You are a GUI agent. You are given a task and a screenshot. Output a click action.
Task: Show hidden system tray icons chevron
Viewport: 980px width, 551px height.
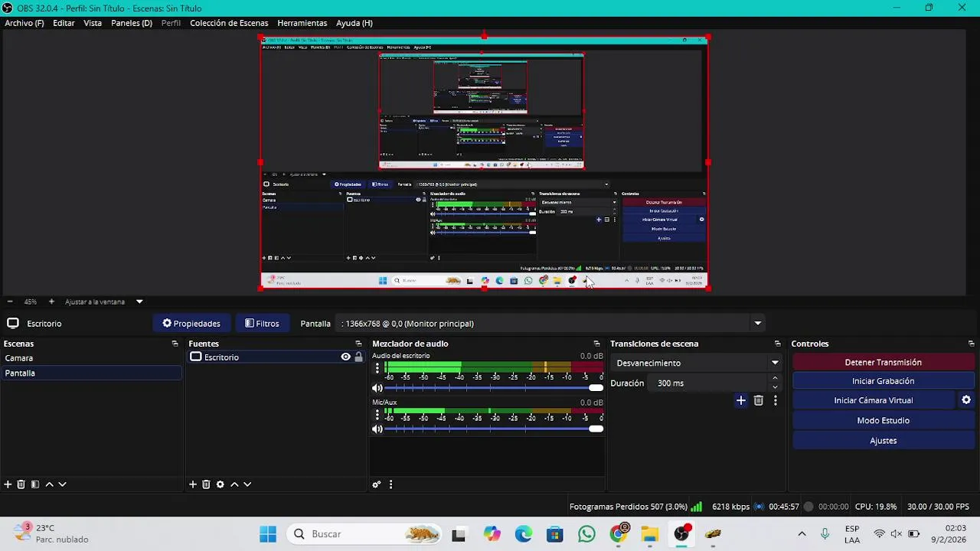[802, 534]
